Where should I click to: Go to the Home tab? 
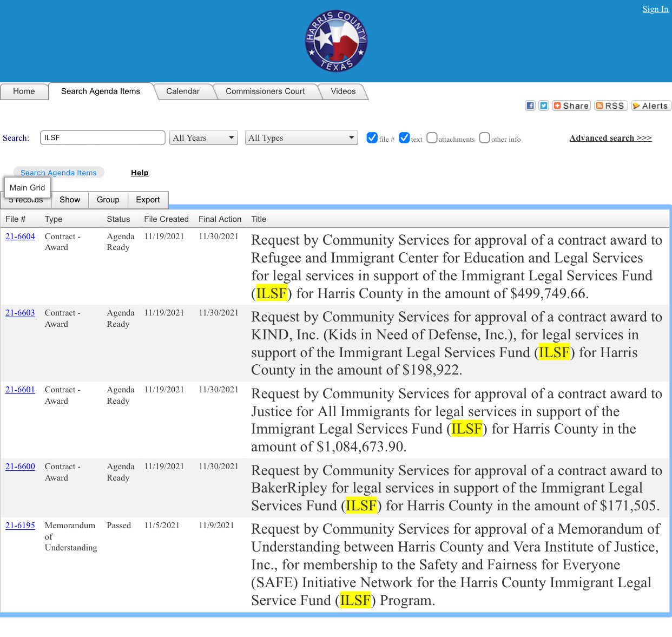(24, 91)
